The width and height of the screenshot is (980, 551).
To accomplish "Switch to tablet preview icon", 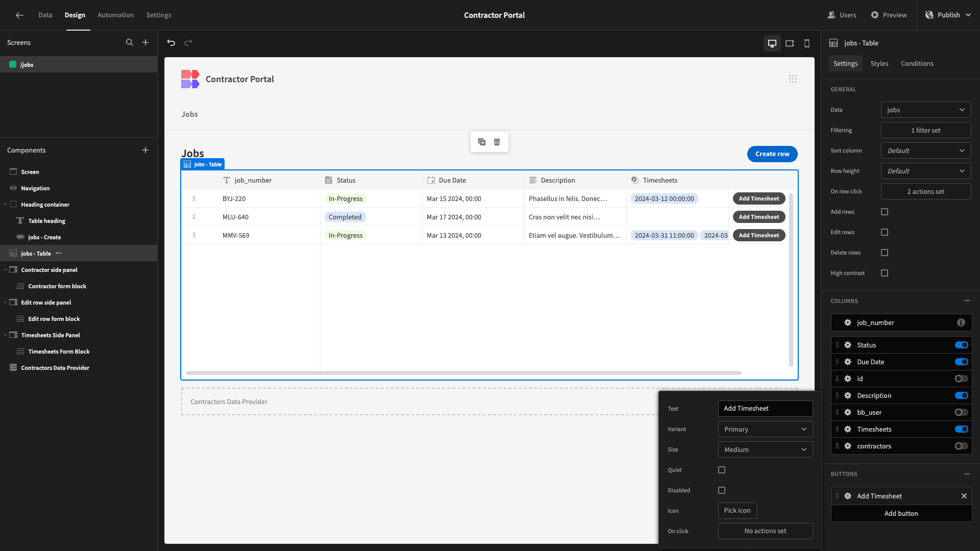I will (790, 43).
